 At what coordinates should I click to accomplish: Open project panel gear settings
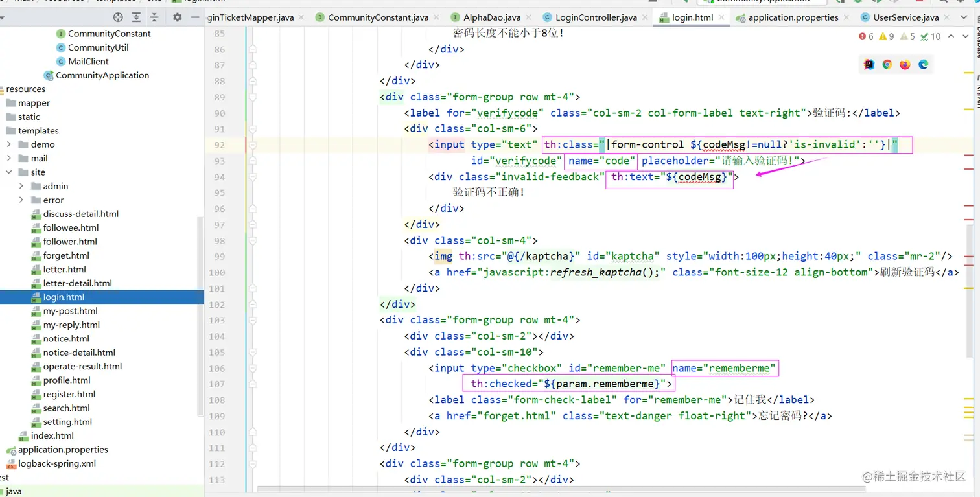[x=178, y=17]
